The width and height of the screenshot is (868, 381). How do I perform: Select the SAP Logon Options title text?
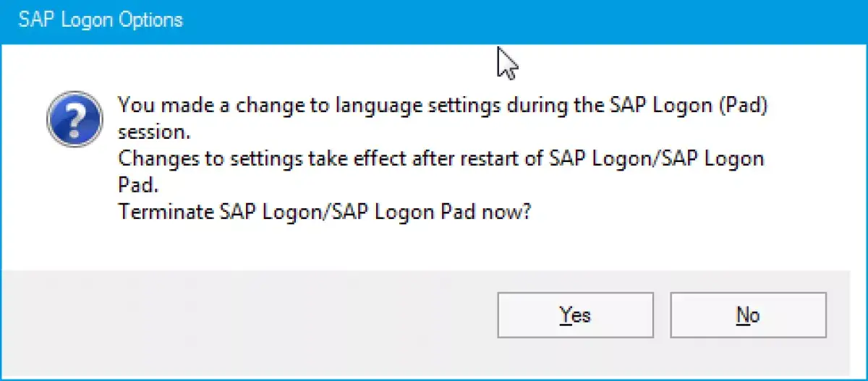tap(101, 20)
